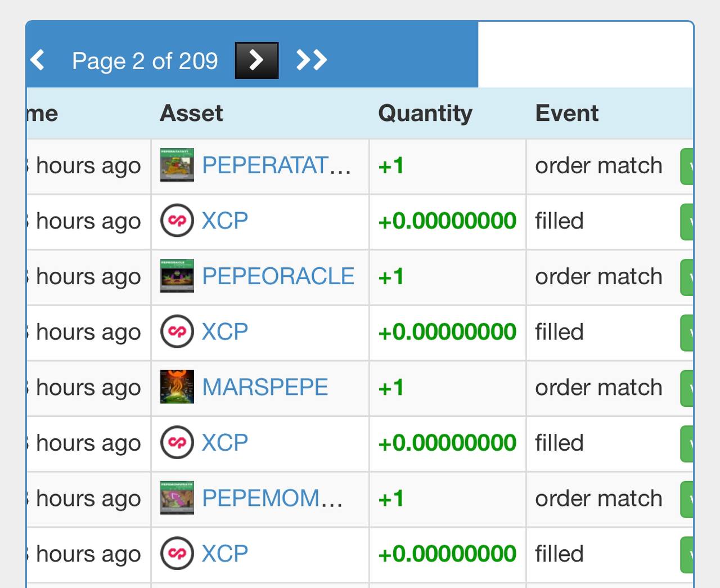Open the PEPERATAT asset link

click(276, 165)
